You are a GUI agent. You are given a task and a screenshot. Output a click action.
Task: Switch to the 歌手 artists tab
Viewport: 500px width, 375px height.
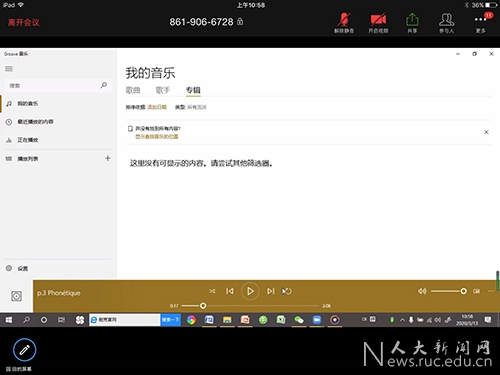163,90
